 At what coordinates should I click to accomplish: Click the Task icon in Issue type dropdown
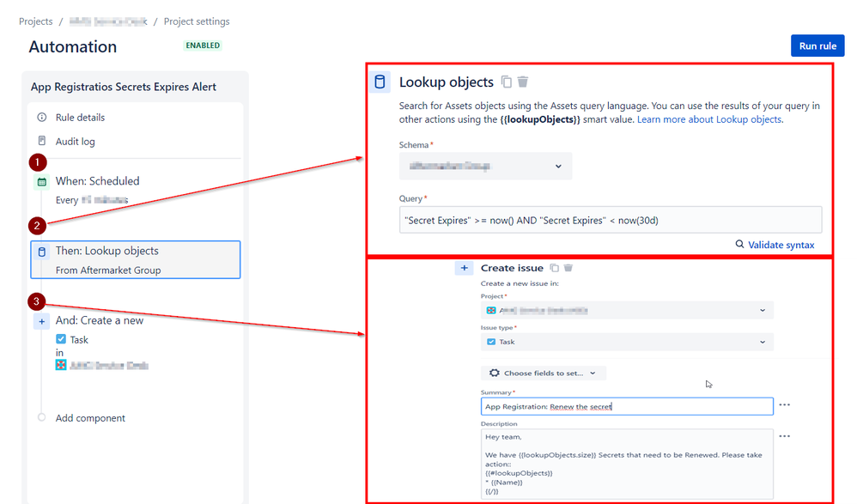coord(491,342)
